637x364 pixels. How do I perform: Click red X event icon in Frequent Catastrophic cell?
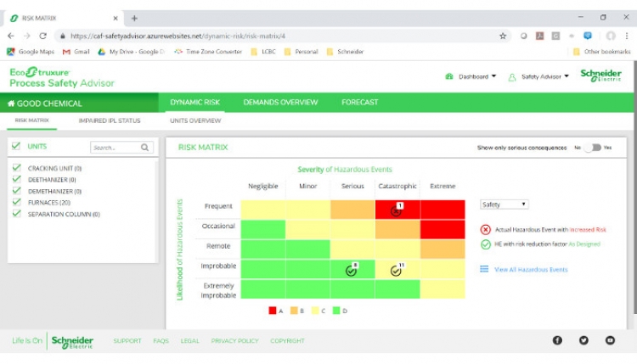396,210
